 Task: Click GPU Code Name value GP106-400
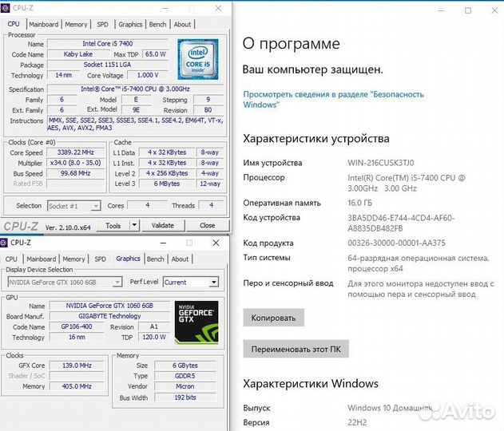point(77,326)
